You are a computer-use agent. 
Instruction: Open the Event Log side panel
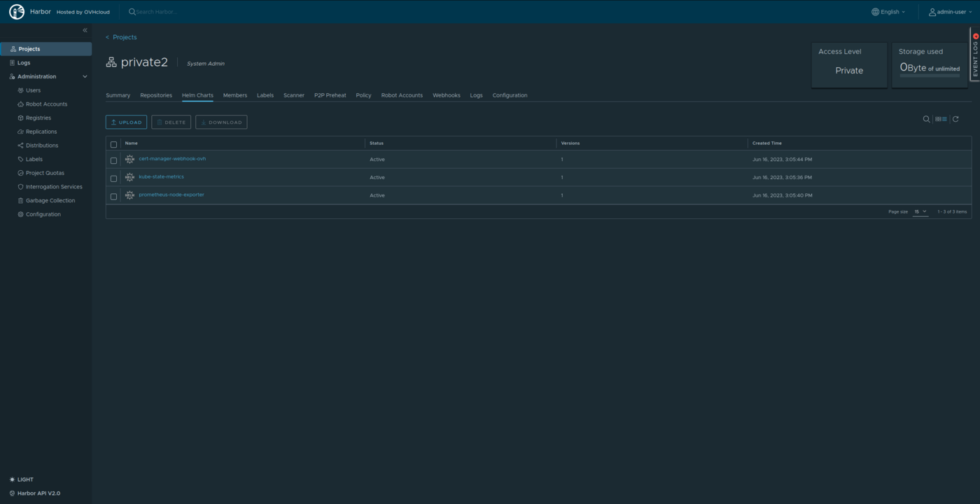click(974, 55)
